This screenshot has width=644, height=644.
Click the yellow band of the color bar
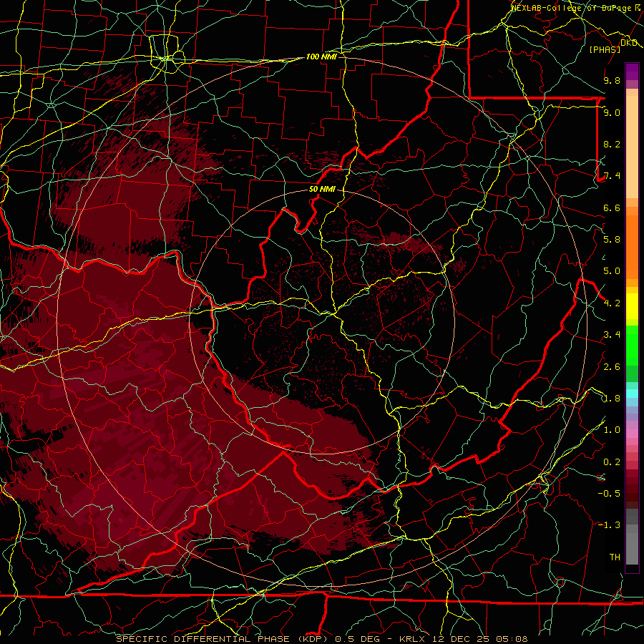(x=632, y=306)
